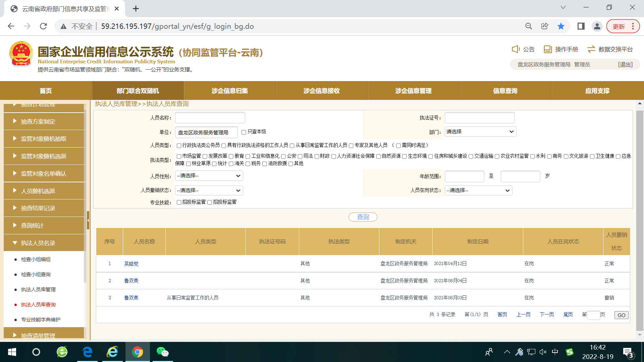Open the 信息查询 nav tab
The image size is (644, 362).
tap(505, 90)
